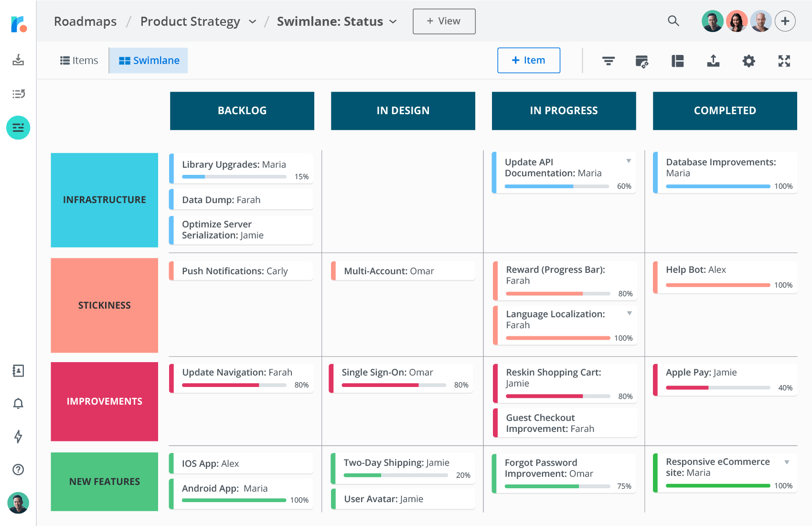Click the bald man collaborator avatar

coord(761,21)
